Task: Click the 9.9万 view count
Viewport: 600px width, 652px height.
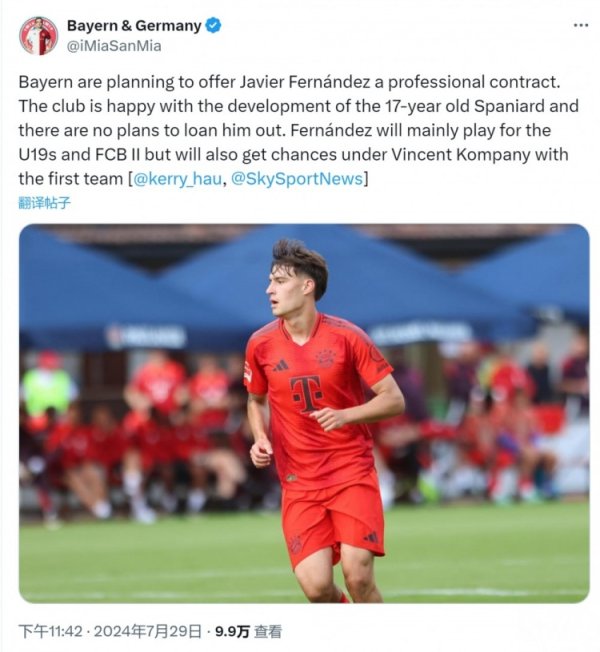Action: [x=232, y=632]
